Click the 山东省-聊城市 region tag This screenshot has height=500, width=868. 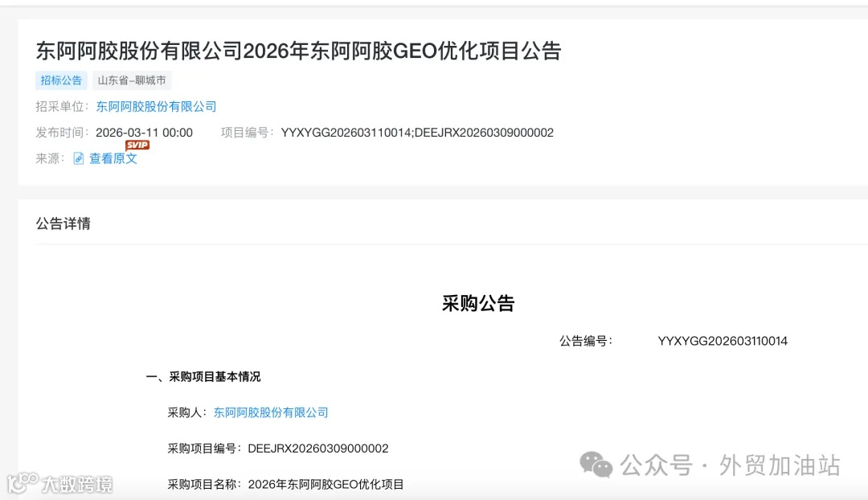(x=132, y=80)
